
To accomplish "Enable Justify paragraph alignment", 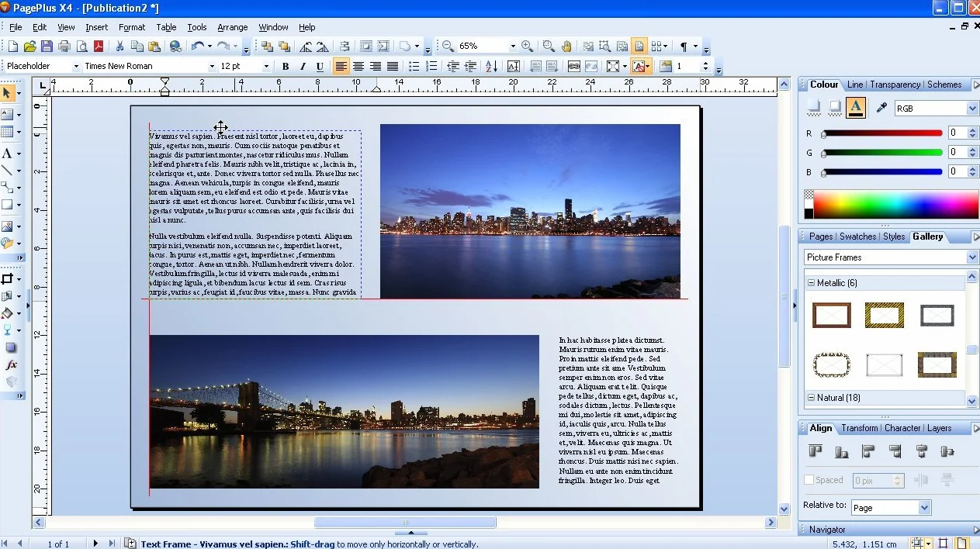I will point(393,67).
